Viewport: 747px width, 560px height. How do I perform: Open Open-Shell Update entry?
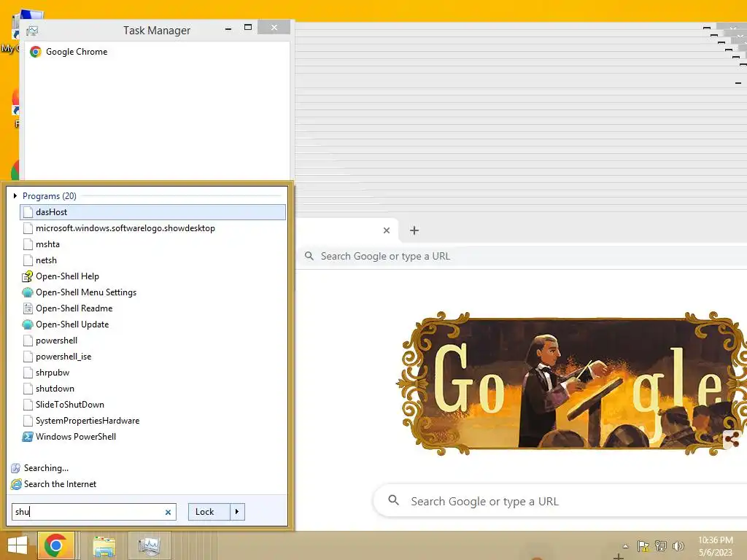(153, 324)
